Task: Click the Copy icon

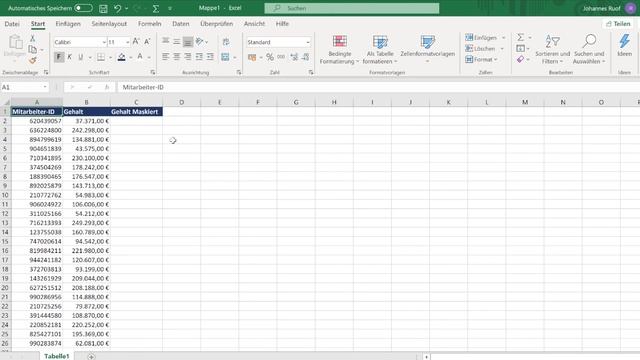Action: [32, 49]
